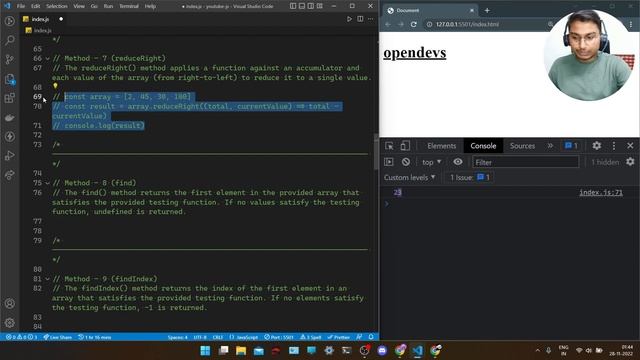Viewport: 640px width, 360px height.
Task: Open the Thunder Client lightning icon
Action: point(9,136)
